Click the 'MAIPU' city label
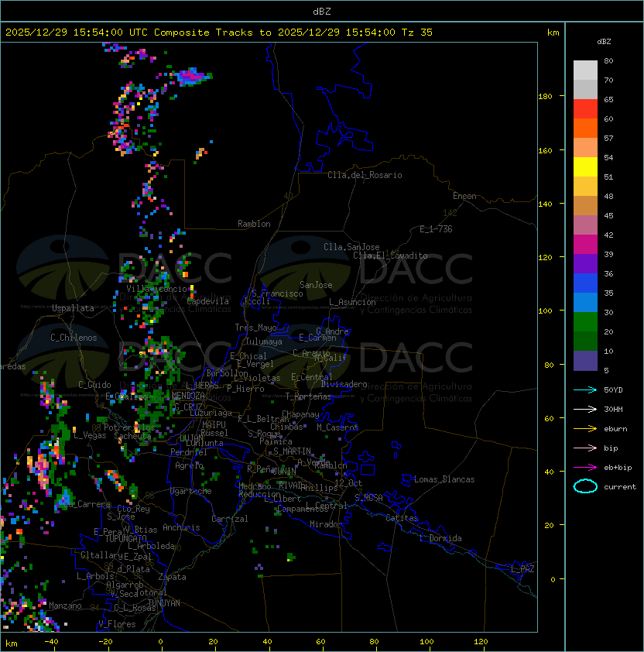Screen dimensions: 644x652 (214, 425)
